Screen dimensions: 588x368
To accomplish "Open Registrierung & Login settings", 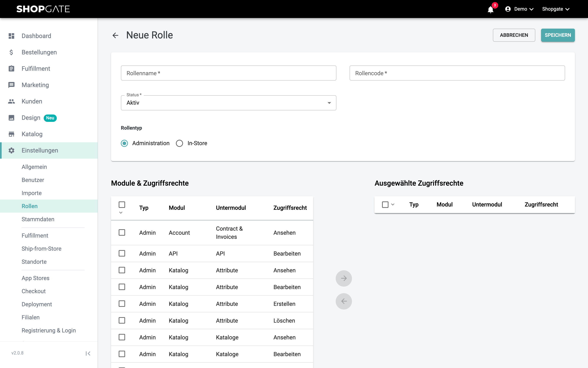I will [49, 330].
